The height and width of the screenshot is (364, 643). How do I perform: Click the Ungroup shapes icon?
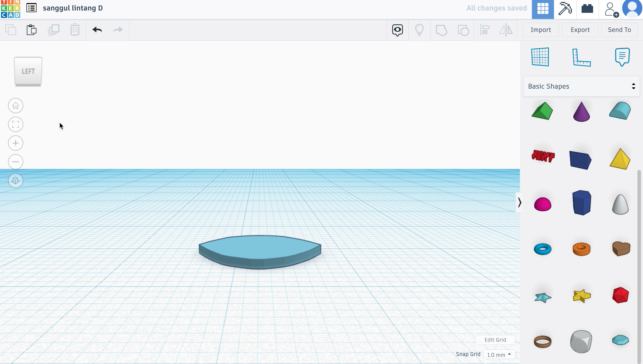tap(463, 30)
